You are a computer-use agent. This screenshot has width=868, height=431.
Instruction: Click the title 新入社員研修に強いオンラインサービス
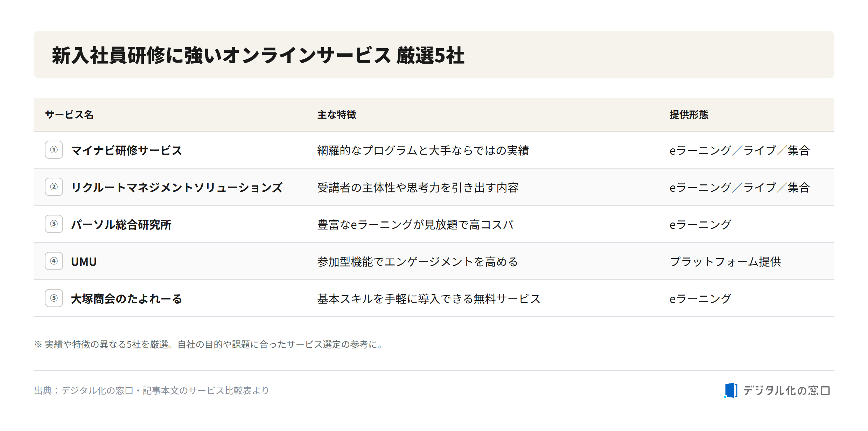pyautogui.click(x=221, y=55)
